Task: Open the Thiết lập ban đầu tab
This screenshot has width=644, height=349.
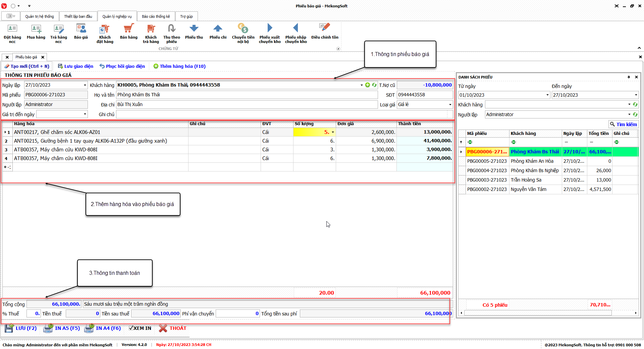Action: pos(78,16)
